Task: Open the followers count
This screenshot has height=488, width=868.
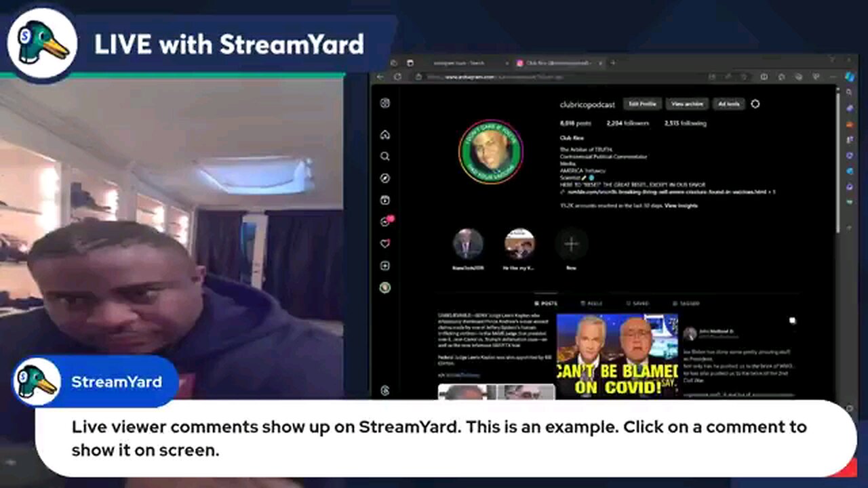Action: pos(627,123)
